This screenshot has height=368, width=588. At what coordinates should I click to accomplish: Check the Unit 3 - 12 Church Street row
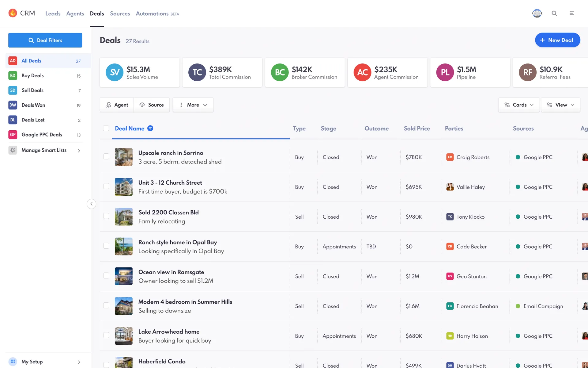click(106, 186)
